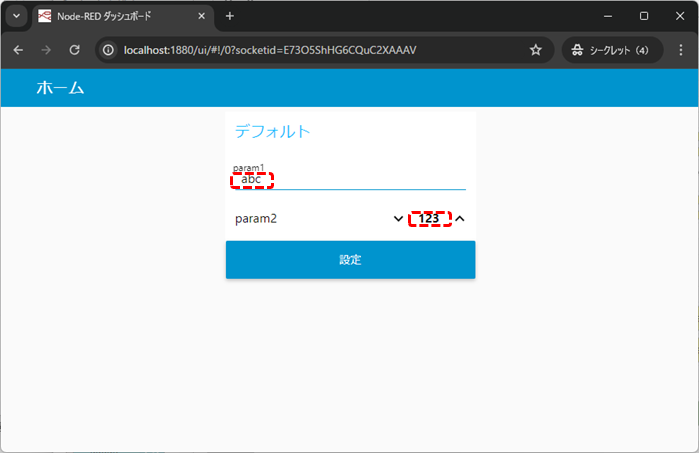The height and width of the screenshot is (453, 699).
Task: Minimize the browser window
Action: click(608, 16)
